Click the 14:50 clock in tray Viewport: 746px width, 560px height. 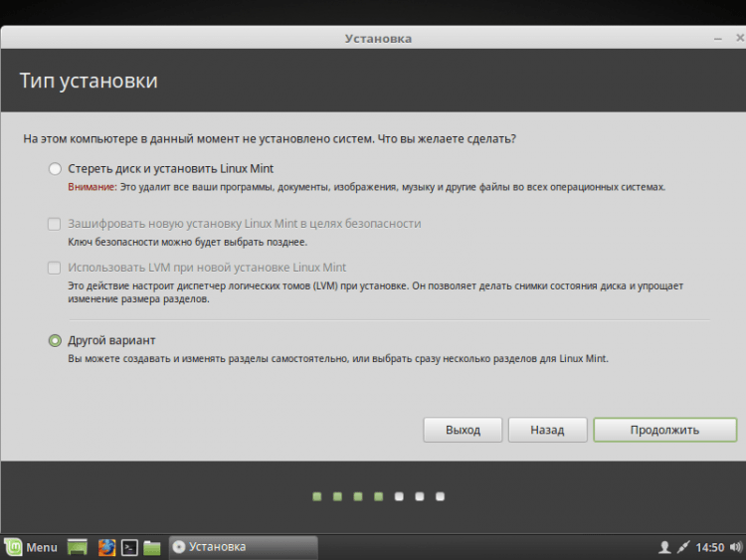click(x=710, y=548)
